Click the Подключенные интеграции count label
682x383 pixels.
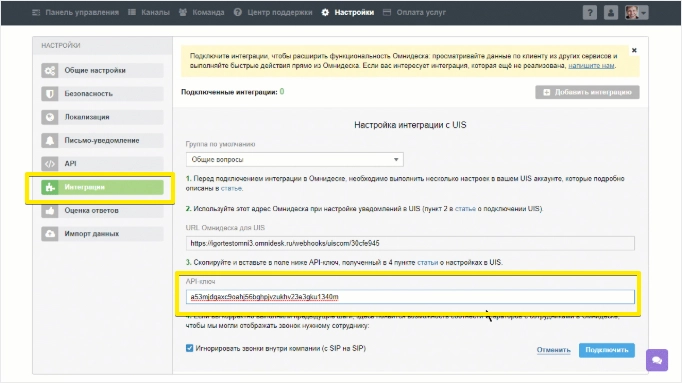(x=232, y=92)
